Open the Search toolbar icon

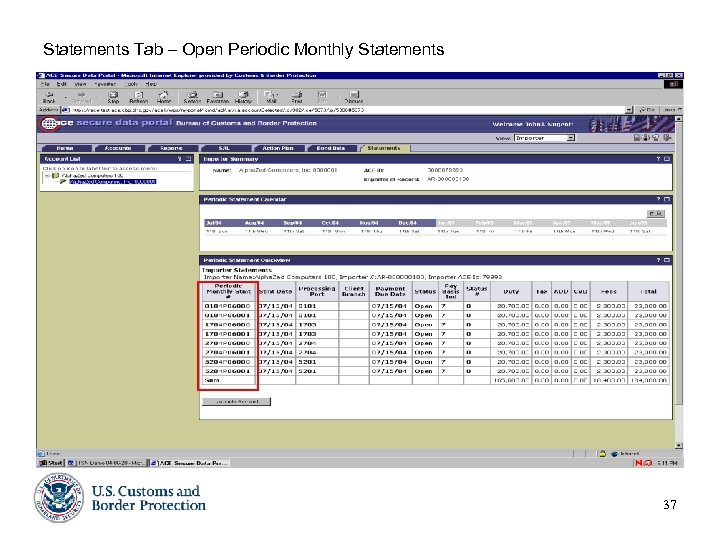pyautogui.click(x=192, y=97)
